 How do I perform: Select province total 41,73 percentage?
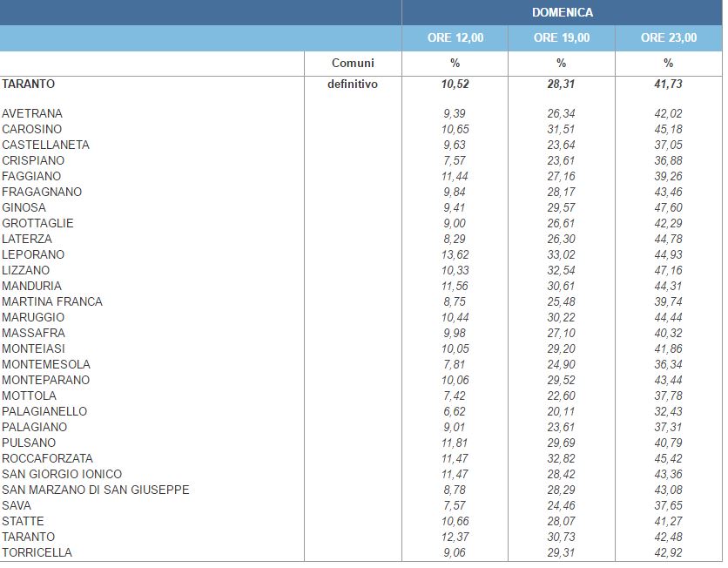pyautogui.click(x=668, y=85)
